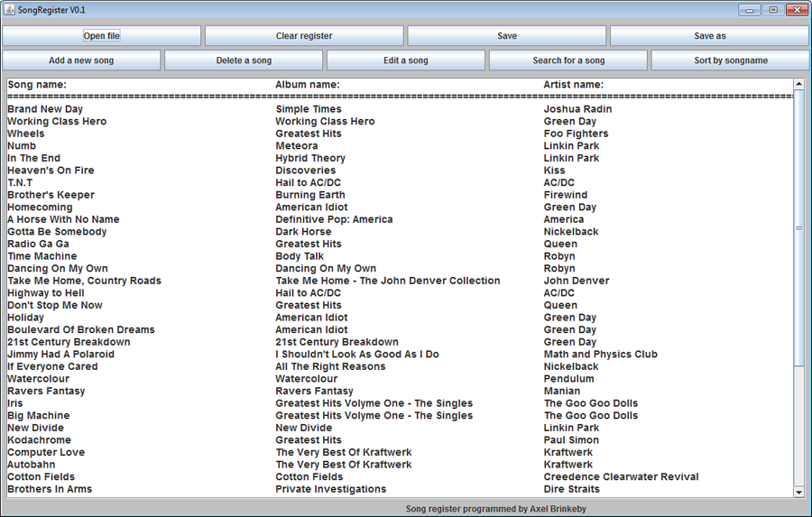812x517 pixels.
Task: Select Don't Stop Me Now
Action: (x=55, y=305)
